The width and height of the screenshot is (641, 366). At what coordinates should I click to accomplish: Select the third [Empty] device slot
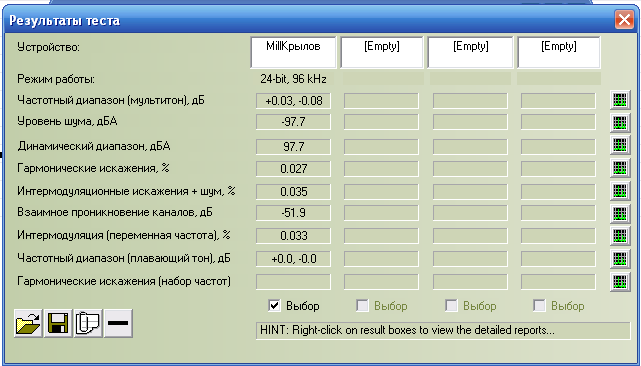click(x=471, y=52)
